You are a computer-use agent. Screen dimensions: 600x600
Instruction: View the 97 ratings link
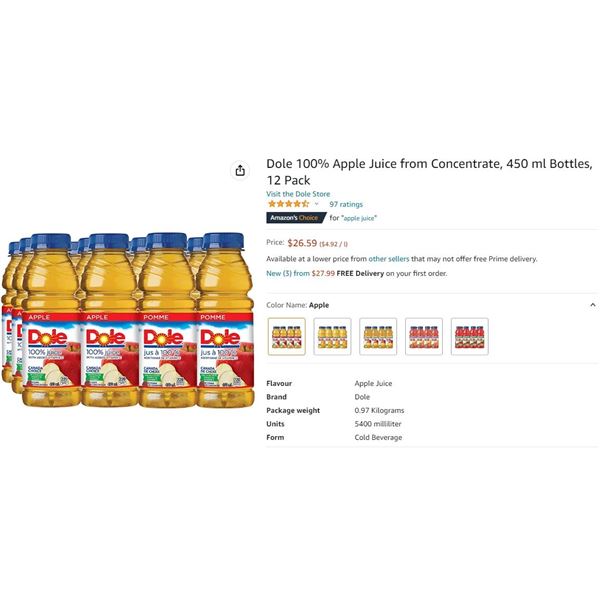(346, 204)
